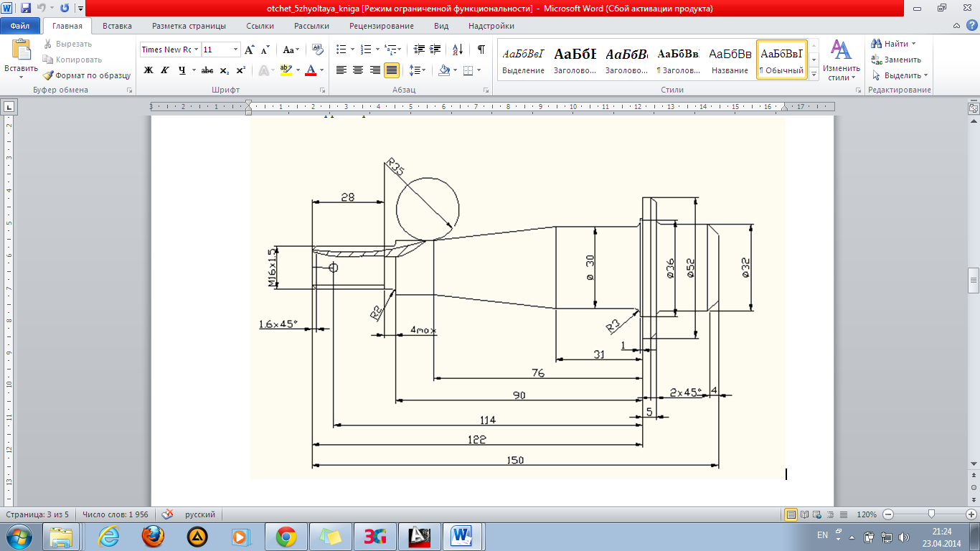
Task: Align text to the left
Action: click(341, 70)
